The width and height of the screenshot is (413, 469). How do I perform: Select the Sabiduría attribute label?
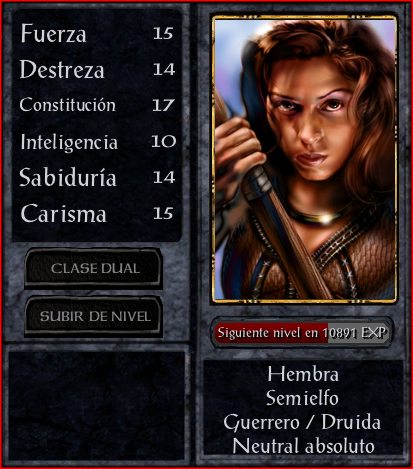click(68, 177)
